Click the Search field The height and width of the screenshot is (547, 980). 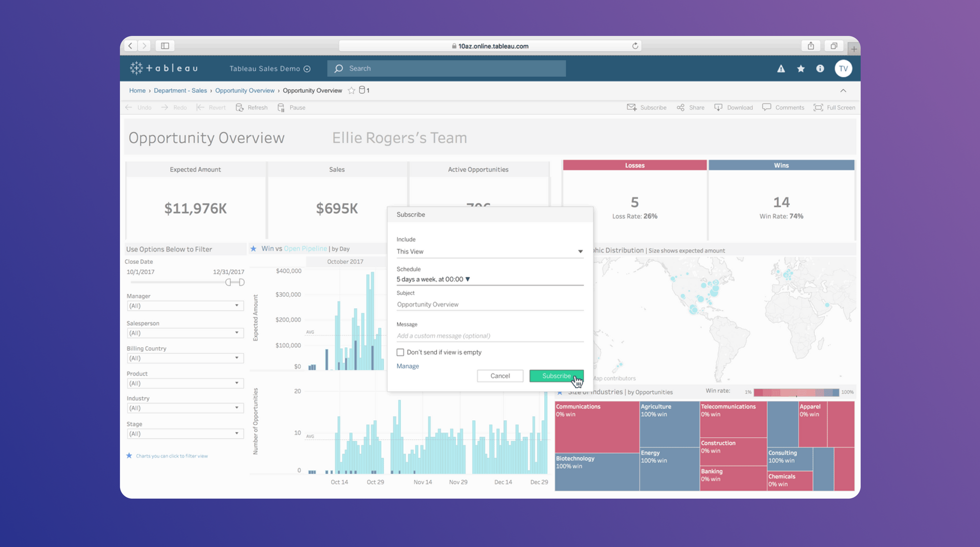446,69
